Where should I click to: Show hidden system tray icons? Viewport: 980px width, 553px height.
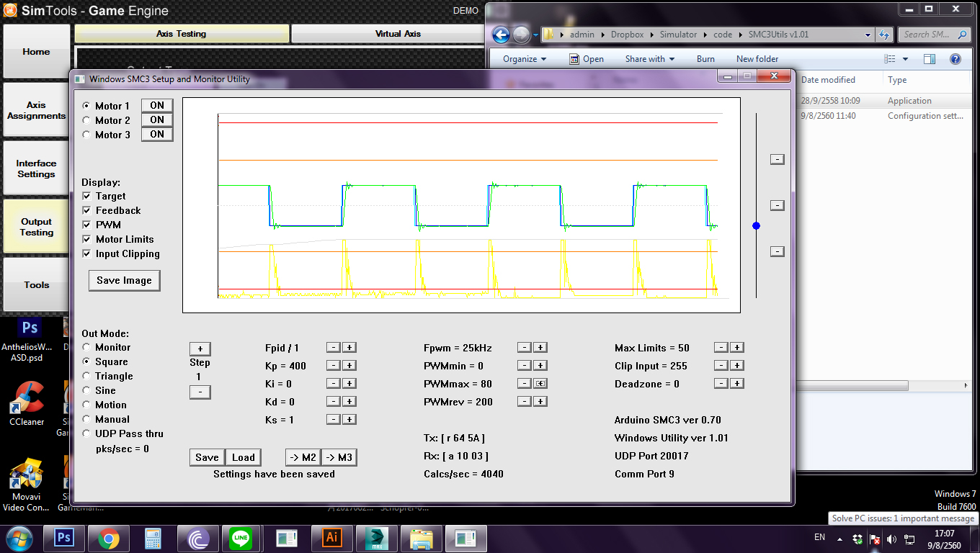(x=839, y=539)
